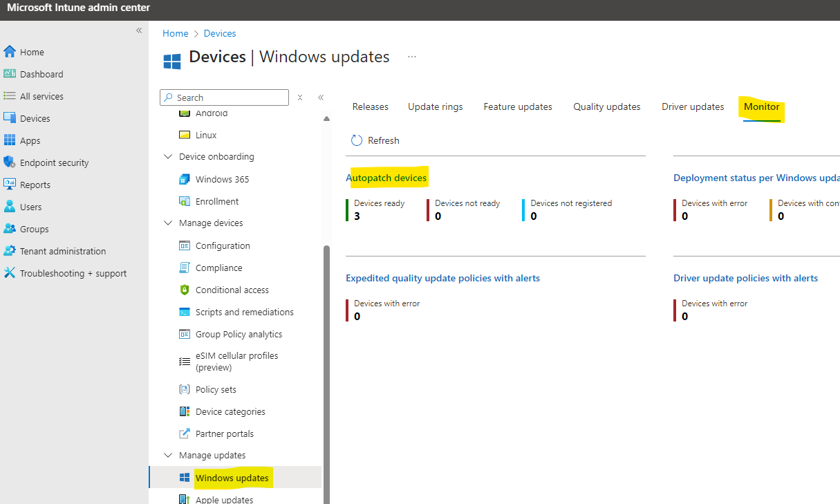Click the Compliance icon

[x=185, y=268]
